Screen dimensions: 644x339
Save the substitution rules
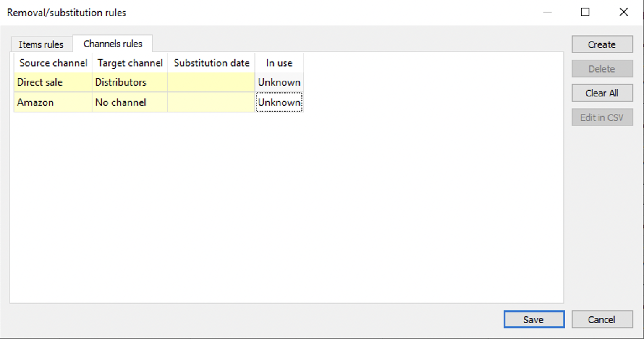point(534,320)
